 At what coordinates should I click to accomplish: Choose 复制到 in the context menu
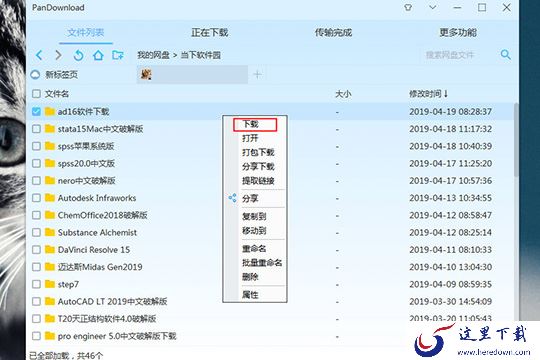click(x=255, y=217)
